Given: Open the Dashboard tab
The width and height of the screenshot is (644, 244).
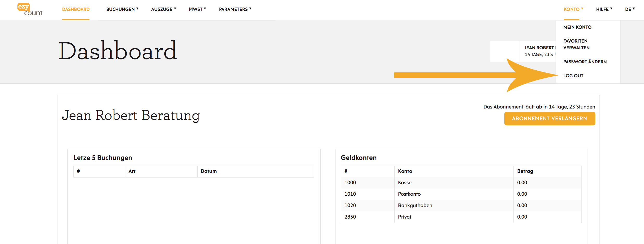Looking at the screenshot, I should coord(76,9).
